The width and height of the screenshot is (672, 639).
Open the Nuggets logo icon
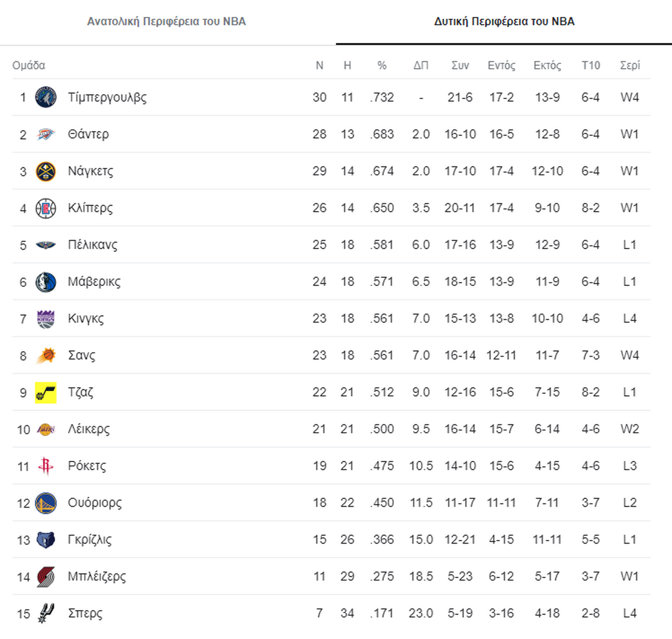(x=45, y=171)
